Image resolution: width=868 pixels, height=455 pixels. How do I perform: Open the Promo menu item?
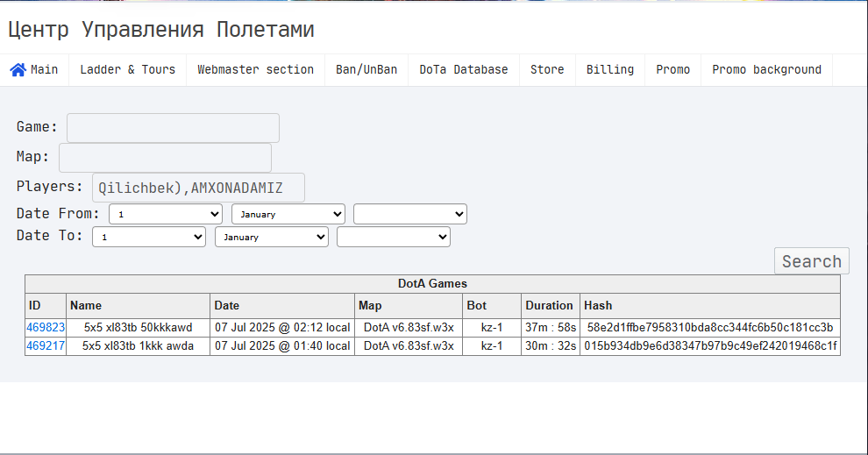point(672,70)
